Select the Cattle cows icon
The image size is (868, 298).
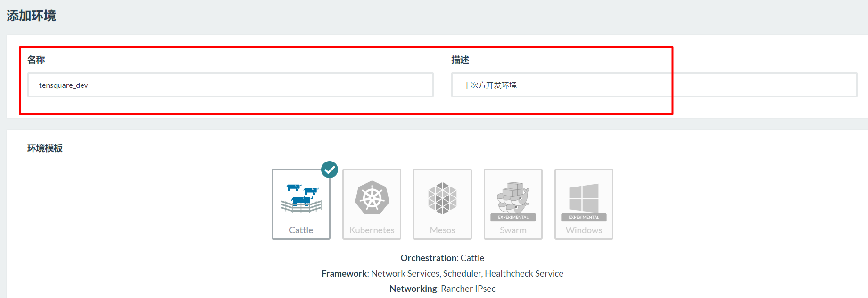pyautogui.click(x=301, y=198)
